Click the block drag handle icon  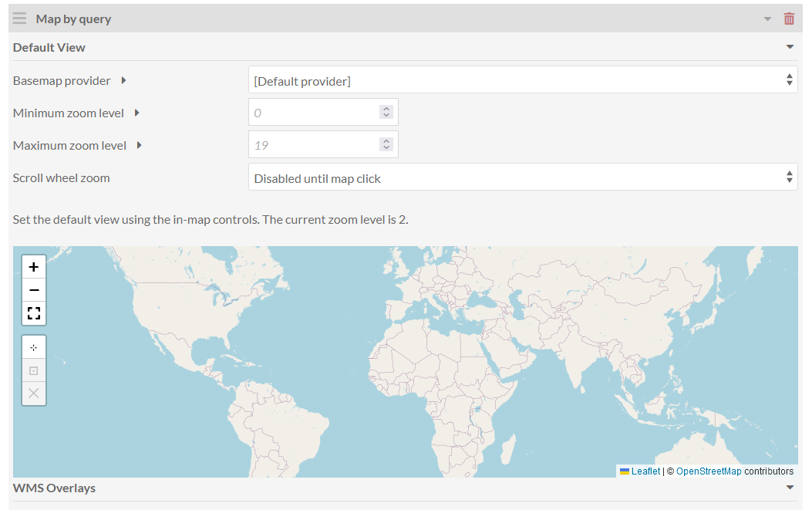(20, 19)
